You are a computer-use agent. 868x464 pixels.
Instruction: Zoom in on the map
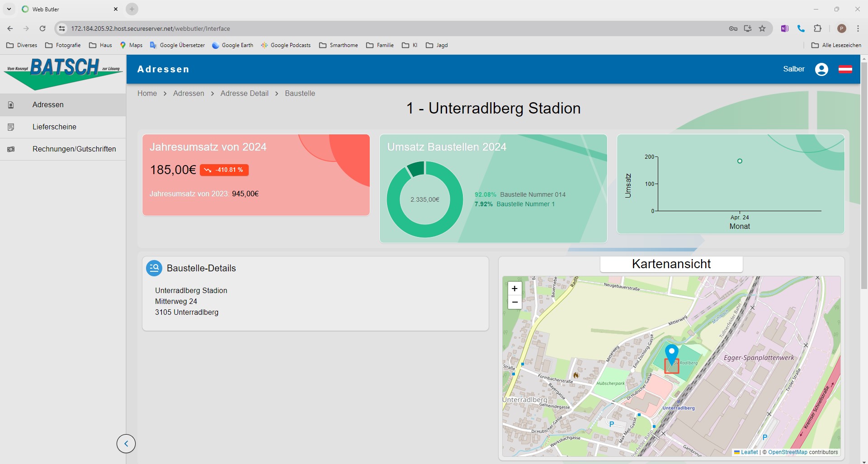pos(514,289)
